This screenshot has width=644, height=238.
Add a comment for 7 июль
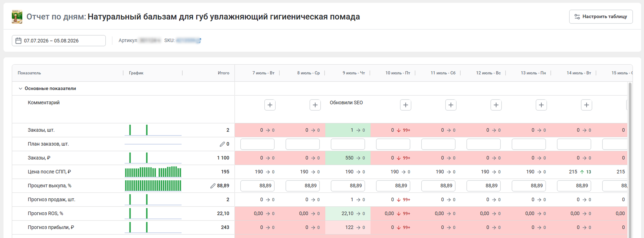[x=270, y=105]
